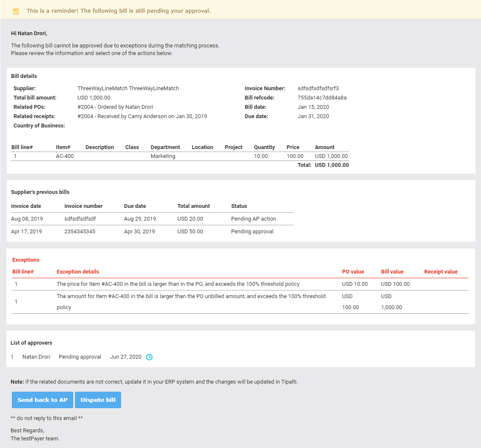This screenshot has height=448, width=481.
Task: Click due date Aug 29, 2019
Action: click(x=140, y=219)
